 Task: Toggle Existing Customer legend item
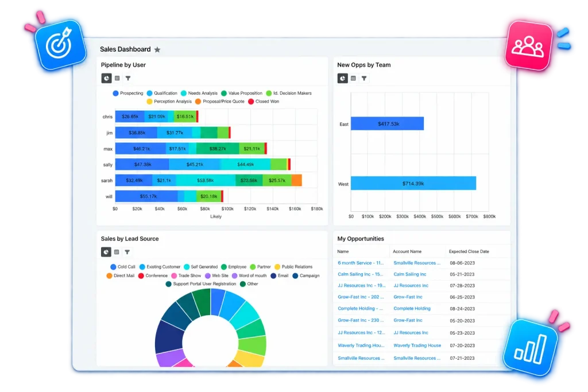160,267
